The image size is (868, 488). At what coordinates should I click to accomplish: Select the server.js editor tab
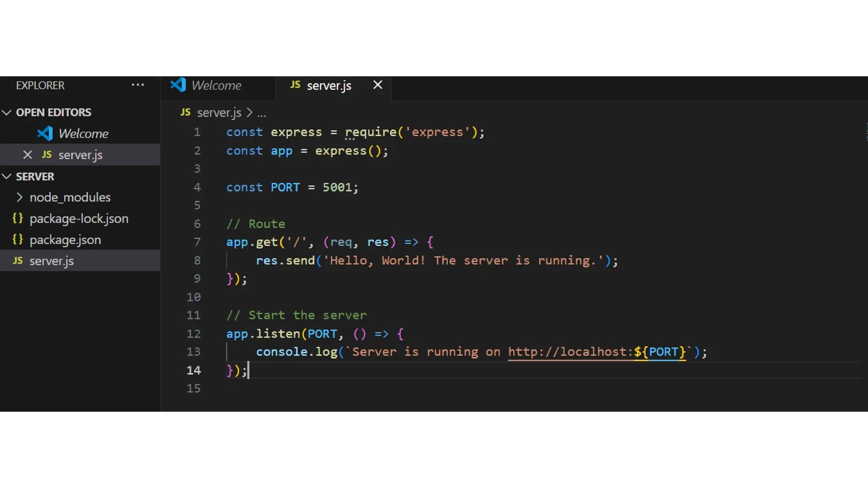(x=329, y=86)
